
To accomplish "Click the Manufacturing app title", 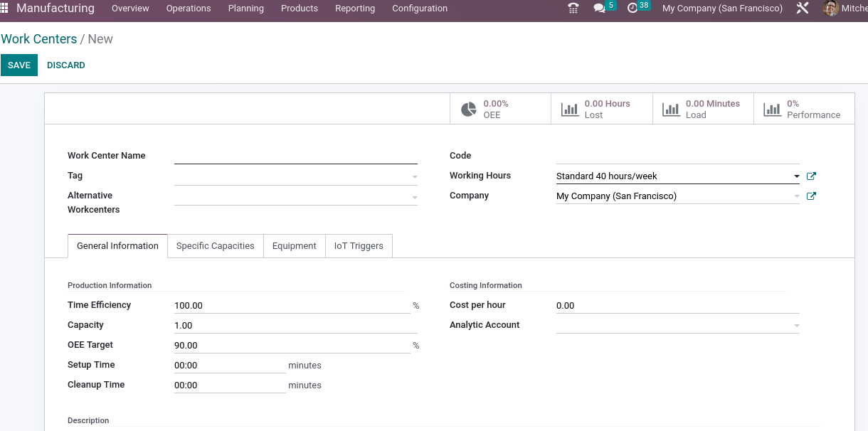I will coord(55,9).
